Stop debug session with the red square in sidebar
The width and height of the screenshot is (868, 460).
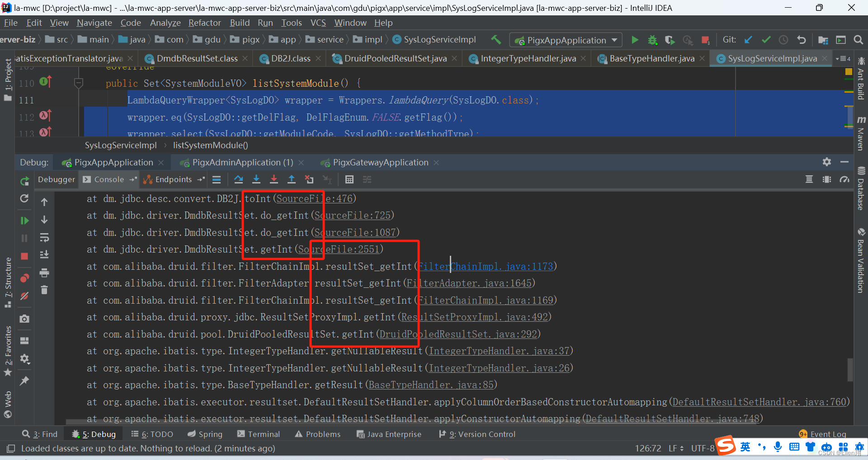24,256
